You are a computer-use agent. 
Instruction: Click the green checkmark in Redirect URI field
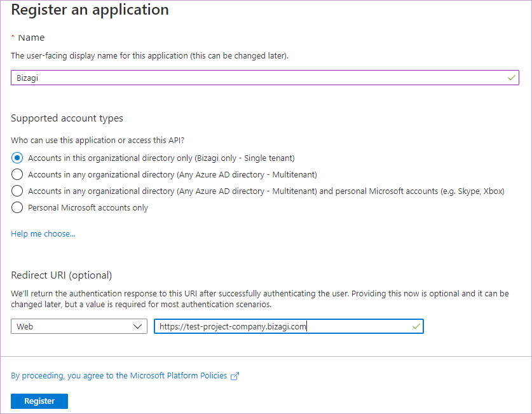(416, 326)
